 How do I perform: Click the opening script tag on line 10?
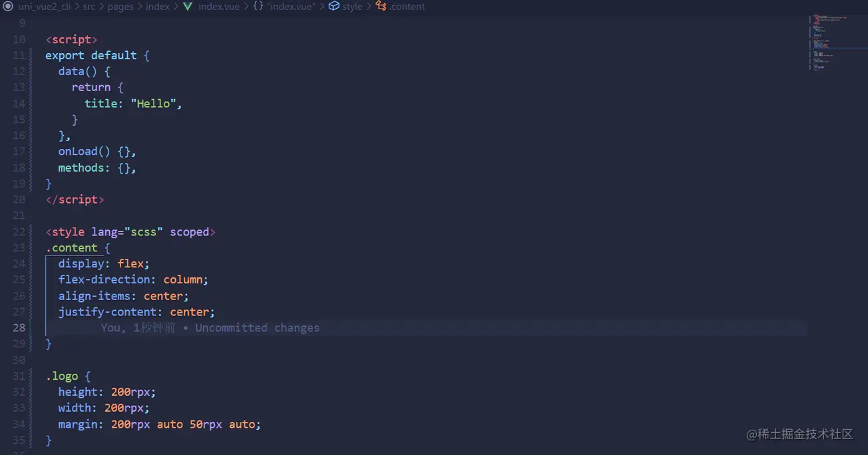click(x=71, y=40)
